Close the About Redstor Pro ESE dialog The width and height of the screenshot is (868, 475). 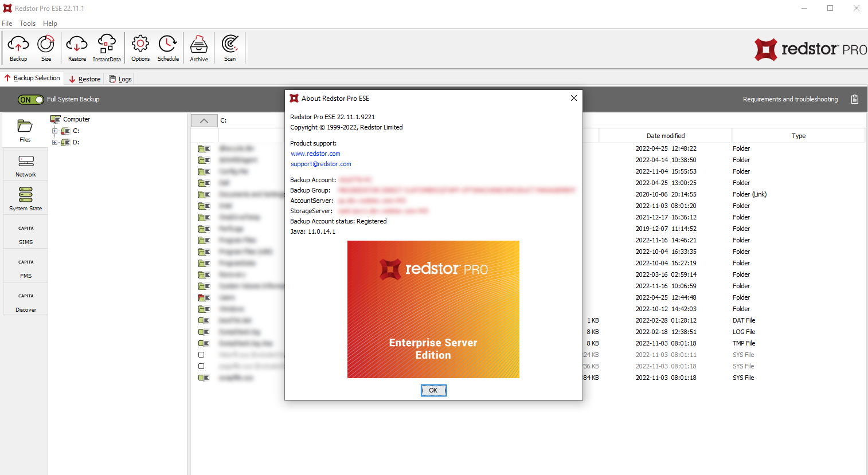coord(573,98)
